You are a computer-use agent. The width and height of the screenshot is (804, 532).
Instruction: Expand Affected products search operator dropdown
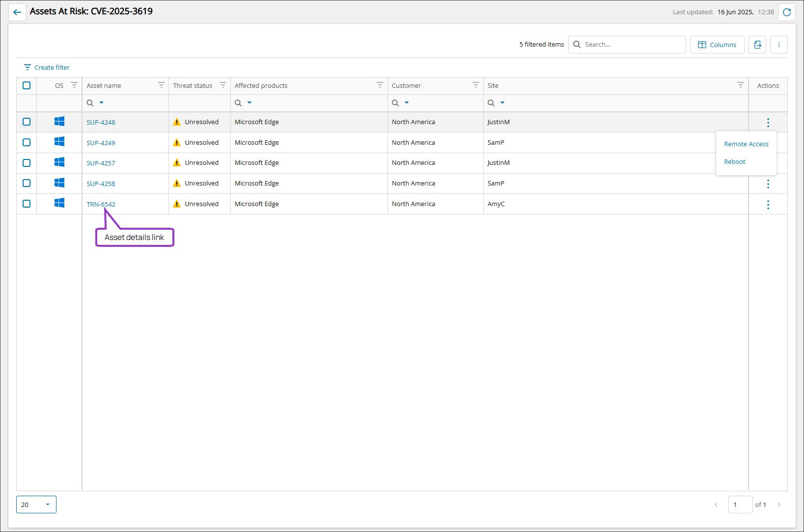250,103
